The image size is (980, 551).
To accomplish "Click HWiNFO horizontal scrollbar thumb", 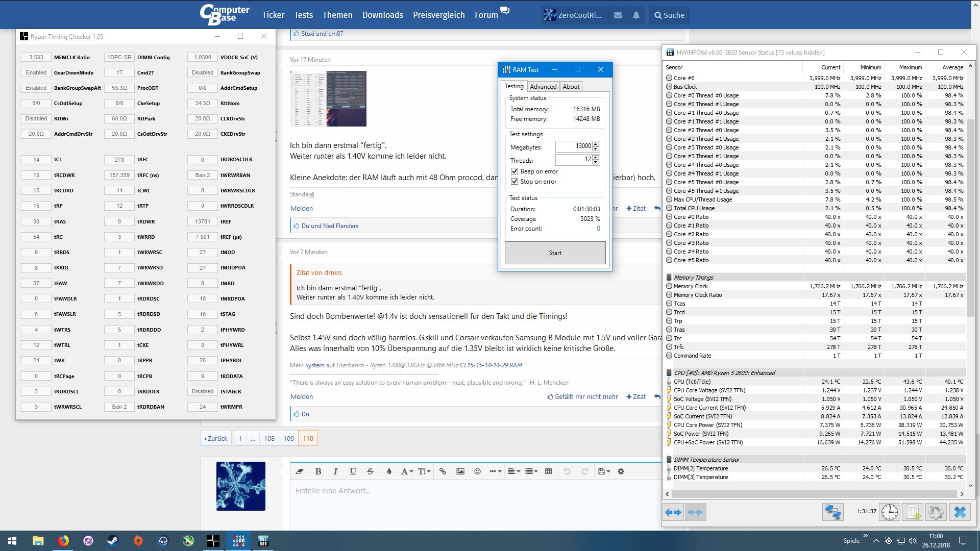I will 814,494.
